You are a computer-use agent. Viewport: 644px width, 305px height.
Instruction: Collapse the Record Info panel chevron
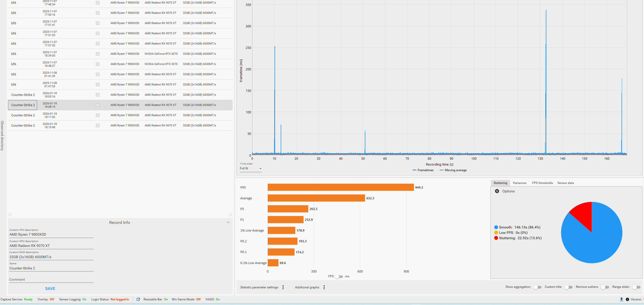(x=228, y=222)
